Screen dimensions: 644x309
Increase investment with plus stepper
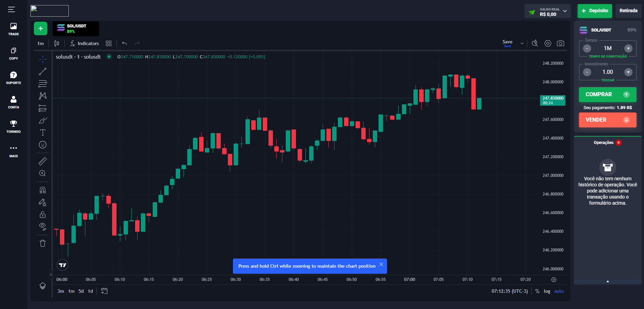click(x=628, y=72)
